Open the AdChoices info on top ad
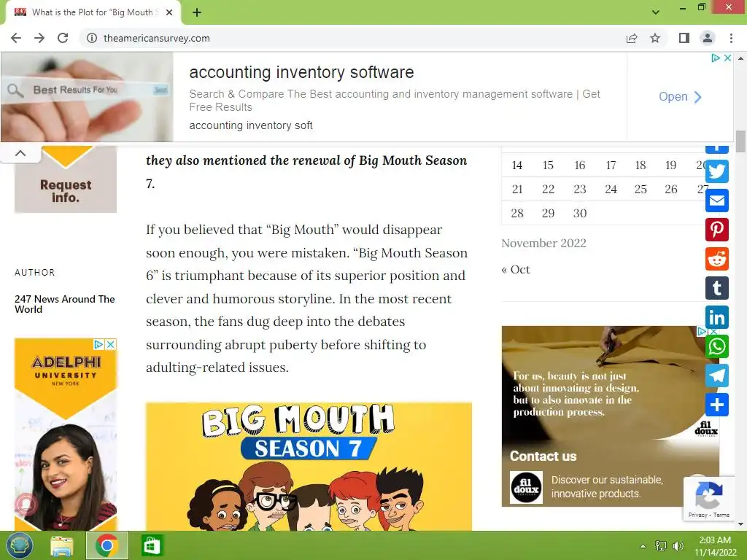 pos(716,58)
